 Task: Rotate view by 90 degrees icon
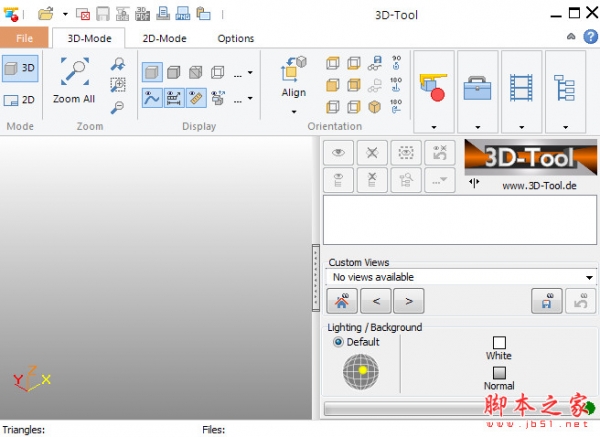[396, 63]
